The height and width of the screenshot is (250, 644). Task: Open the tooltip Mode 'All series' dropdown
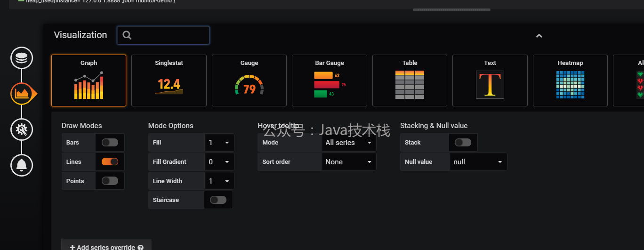click(x=348, y=143)
